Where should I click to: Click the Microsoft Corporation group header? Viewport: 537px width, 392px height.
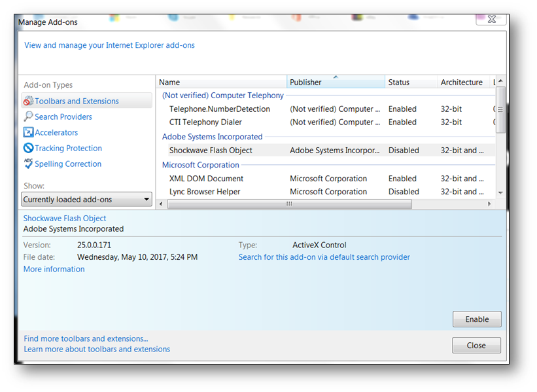click(x=200, y=165)
